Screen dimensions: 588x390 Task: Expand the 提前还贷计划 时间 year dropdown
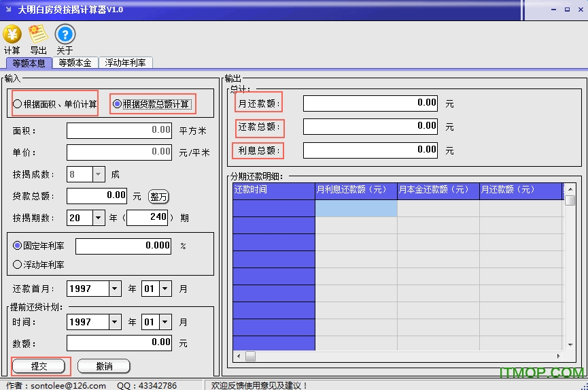pos(115,322)
